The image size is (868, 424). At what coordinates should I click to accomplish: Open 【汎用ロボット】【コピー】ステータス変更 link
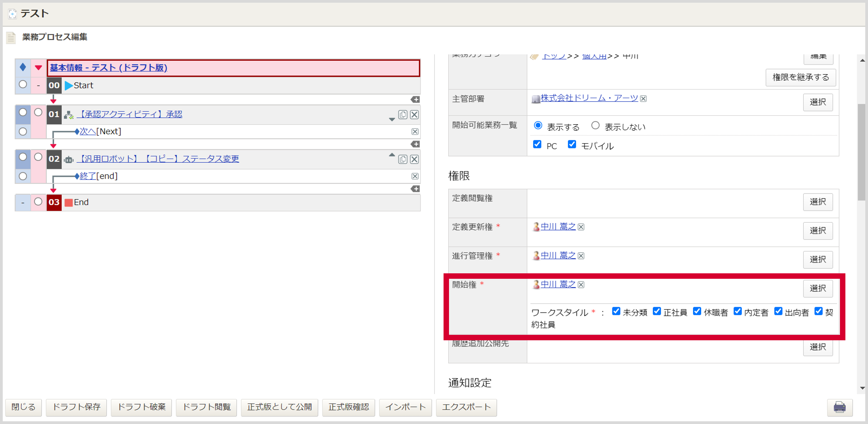pos(158,159)
